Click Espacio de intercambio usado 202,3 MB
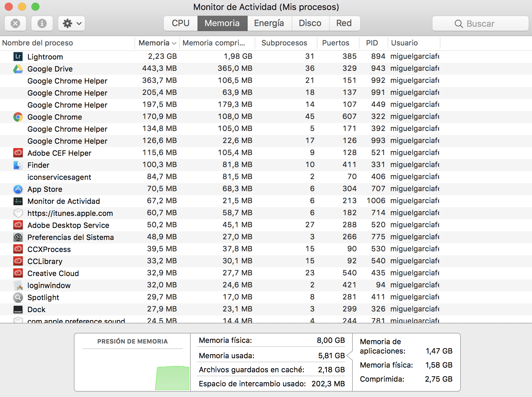 [x=328, y=384]
